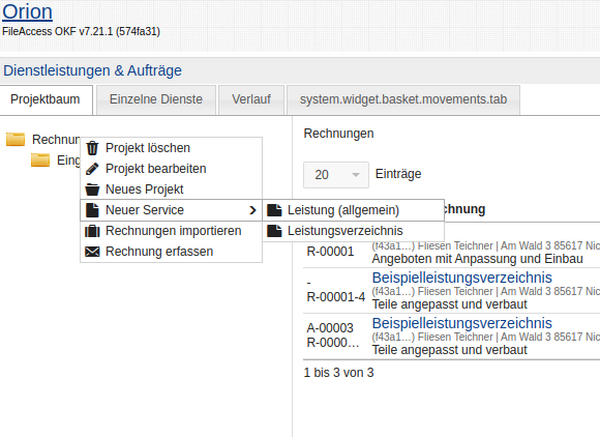The height and width of the screenshot is (437, 600).
Task: Click the clipboard icon for Rechnungen importieren
Action: tap(93, 231)
